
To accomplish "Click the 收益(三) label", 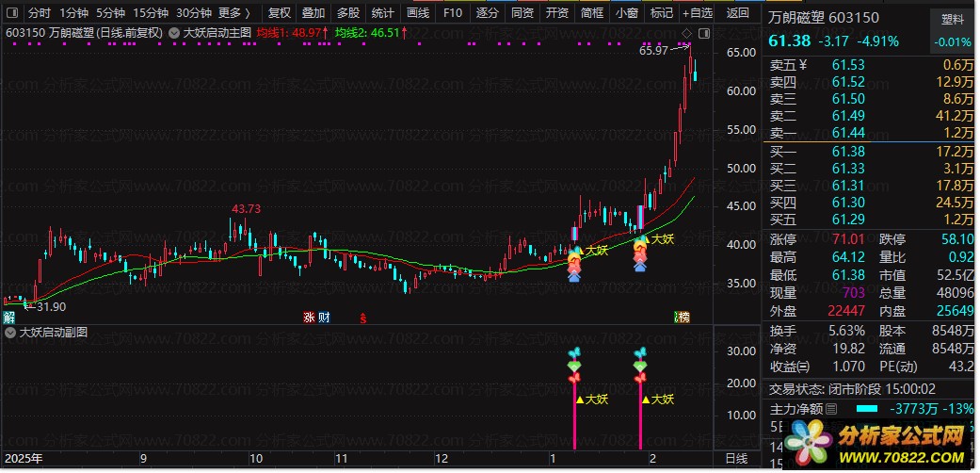I will [x=790, y=367].
